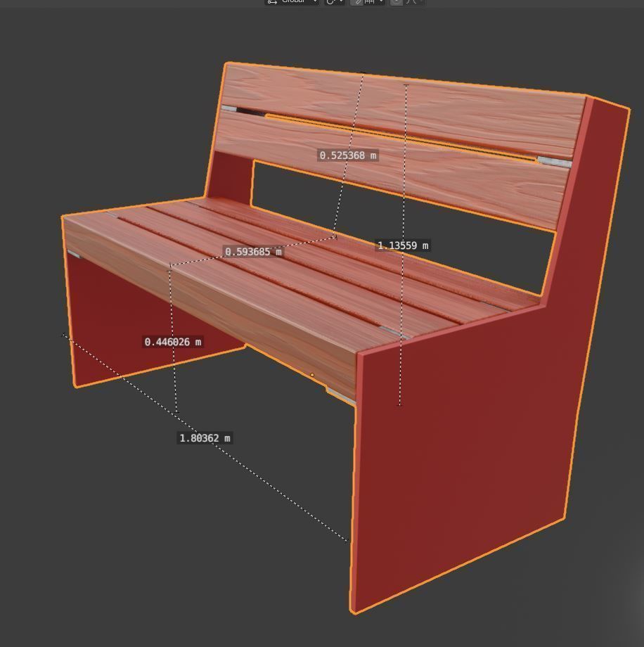Toggle the snap magnet button
Image resolution: width=644 pixels, height=647 pixels.
pyautogui.click(x=357, y=2)
